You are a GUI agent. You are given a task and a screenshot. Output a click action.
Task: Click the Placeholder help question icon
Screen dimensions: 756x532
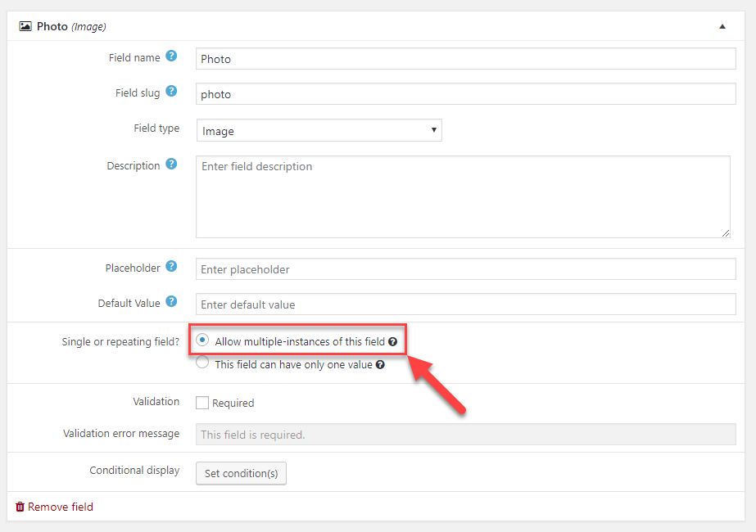pyautogui.click(x=171, y=266)
